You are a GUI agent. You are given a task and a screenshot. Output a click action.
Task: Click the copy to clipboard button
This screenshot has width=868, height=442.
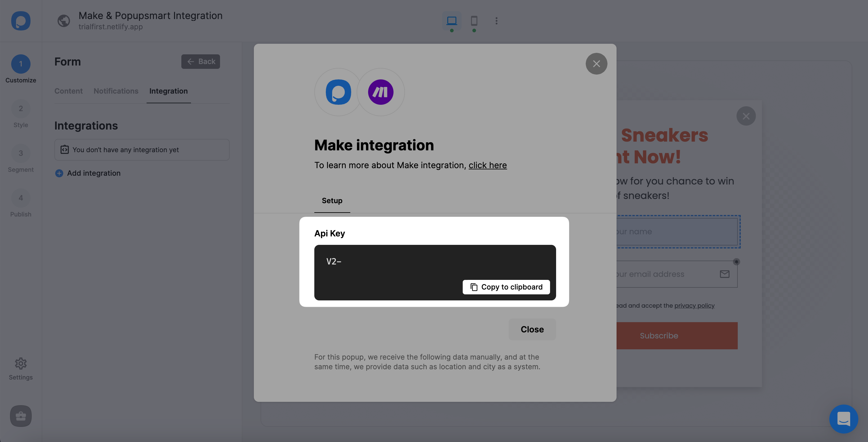(x=506, y=287)
